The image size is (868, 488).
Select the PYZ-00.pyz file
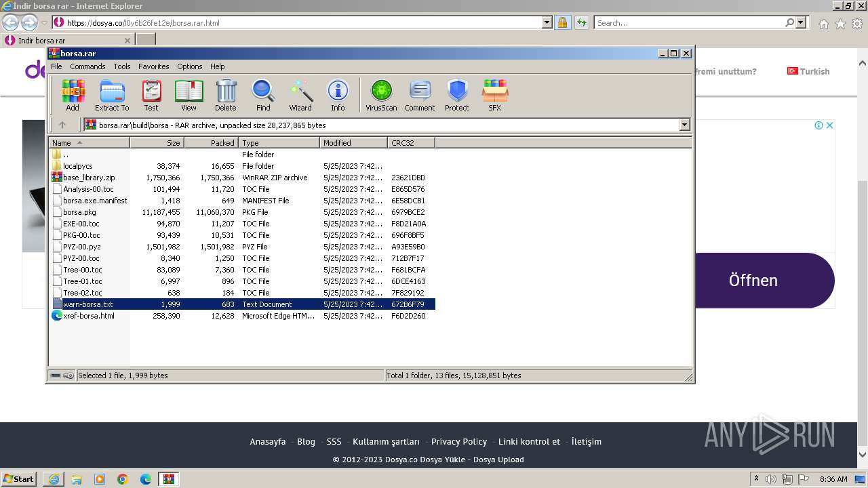click(81, 247)
